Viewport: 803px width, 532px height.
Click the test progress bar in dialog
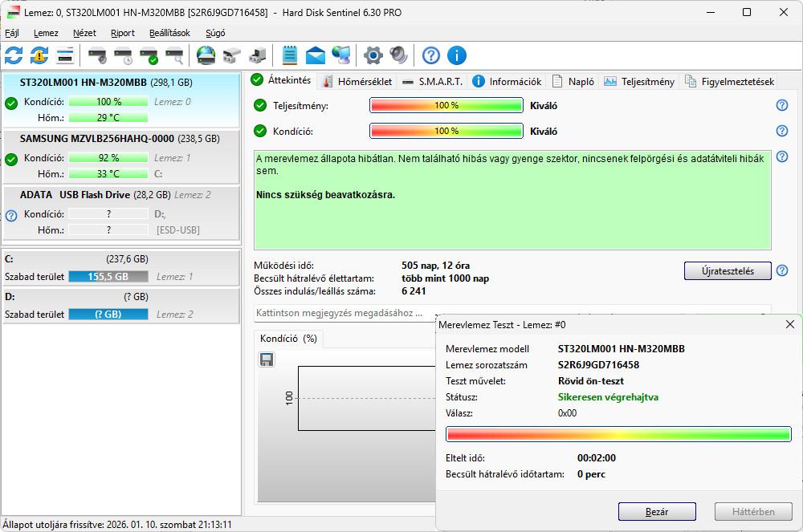(x=618, y=433)
